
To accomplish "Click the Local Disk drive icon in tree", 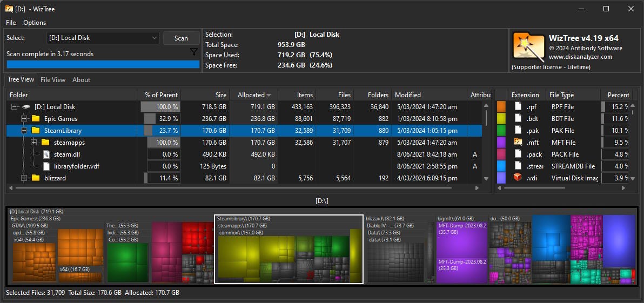I will [26, 107].
